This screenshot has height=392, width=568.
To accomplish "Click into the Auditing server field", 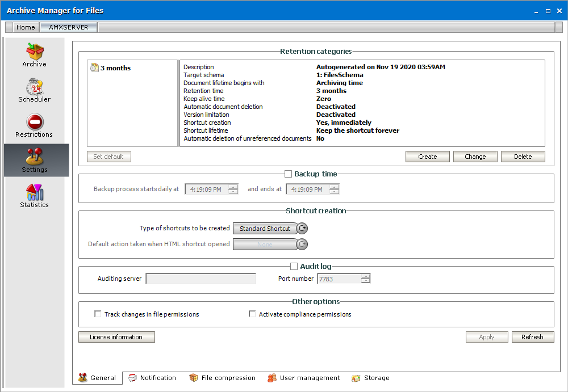I will coord(201,279).
